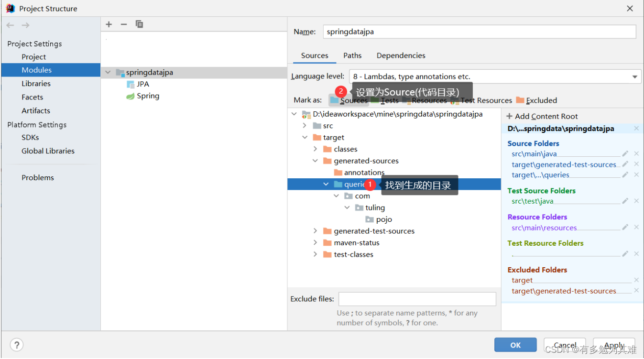Open help with the question mark icon
This screenshot has height=359, width=644.
pos(17,345)
